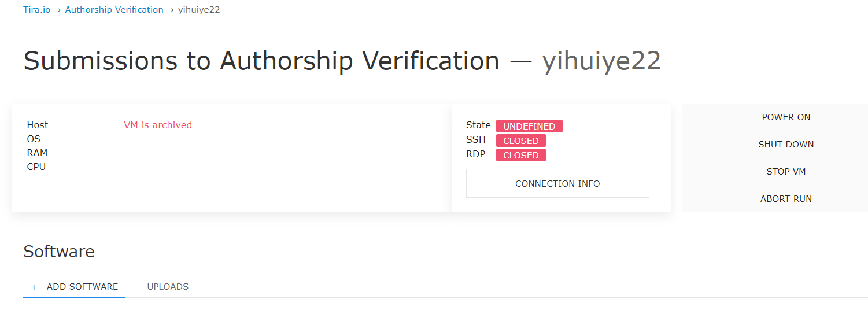Shut down the virtual machine
The width and height of the screenshot is (868, 314).
coord(786,145)
